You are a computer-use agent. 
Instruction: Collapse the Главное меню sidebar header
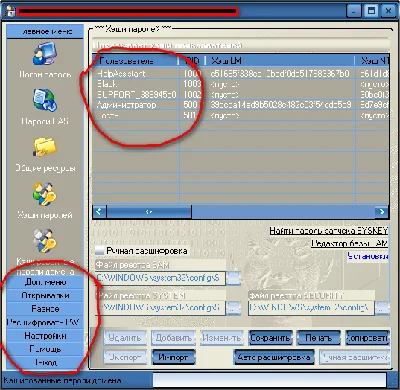(45, 32)
